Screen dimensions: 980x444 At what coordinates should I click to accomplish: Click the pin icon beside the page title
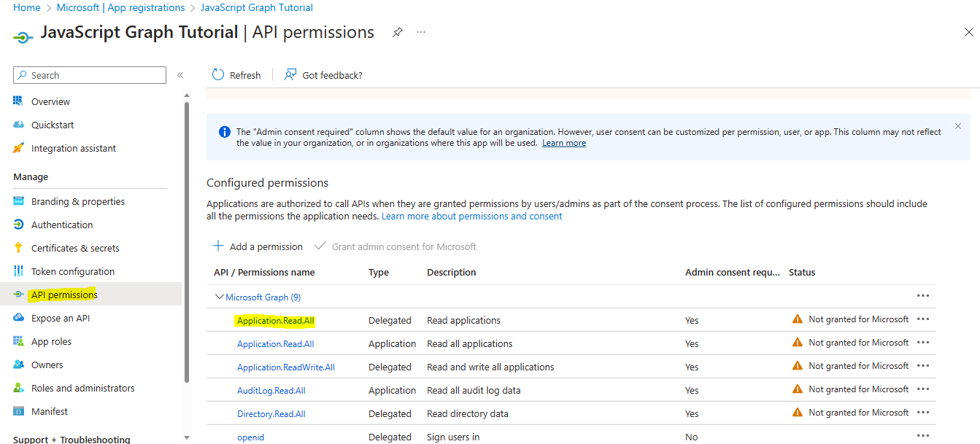(x=398, y=32)
